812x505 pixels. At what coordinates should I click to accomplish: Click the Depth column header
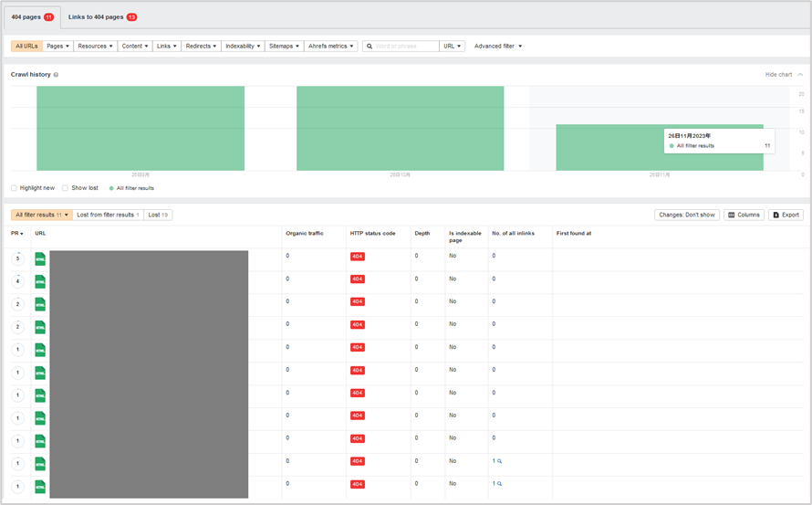(422, 233)
